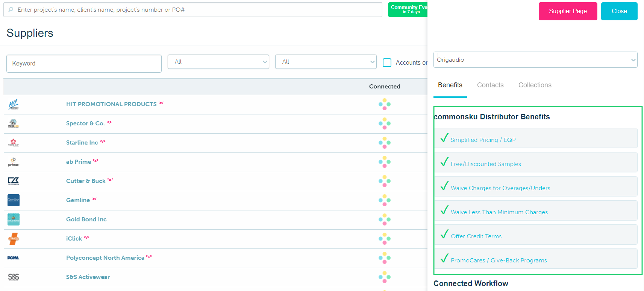The height and width of the screenshot is (291, 644).
Task: Click the Gemline logo icon
Action: (x=14, y=200)
